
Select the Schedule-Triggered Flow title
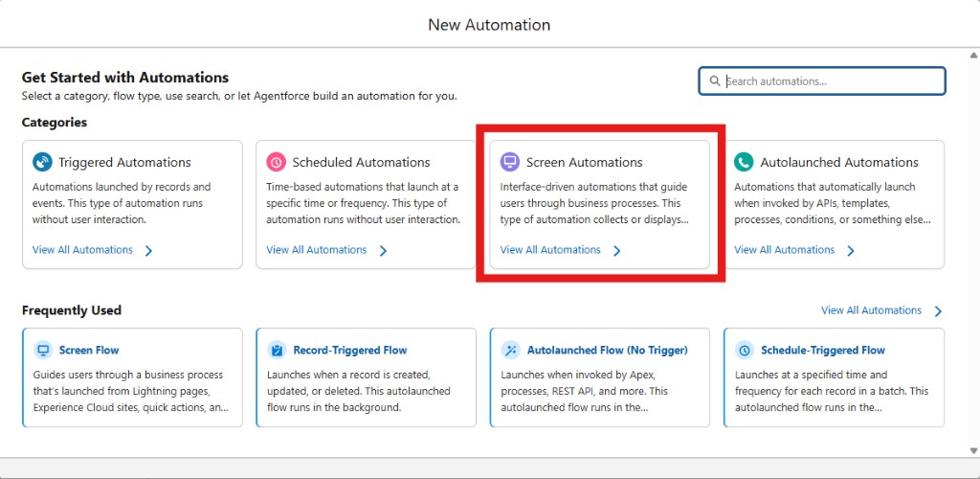(x=823, y=351)
